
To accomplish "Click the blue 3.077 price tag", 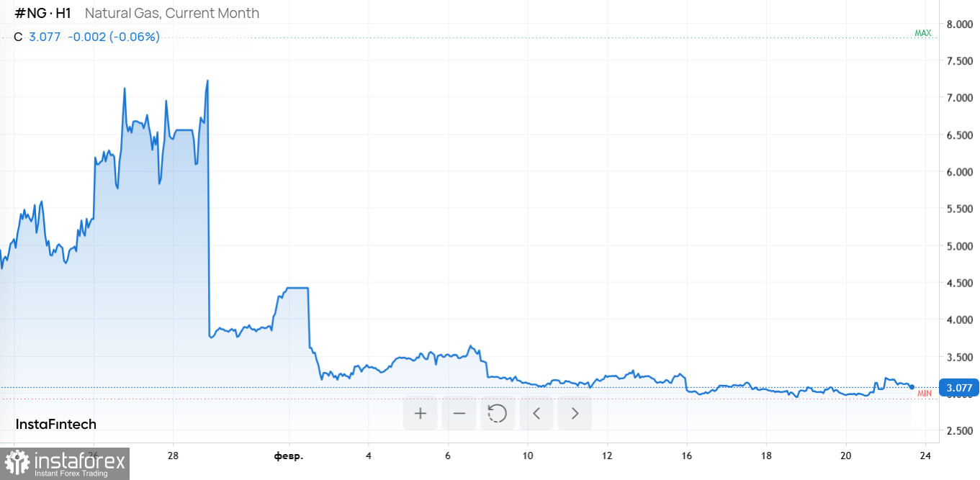I will [958, 387].
